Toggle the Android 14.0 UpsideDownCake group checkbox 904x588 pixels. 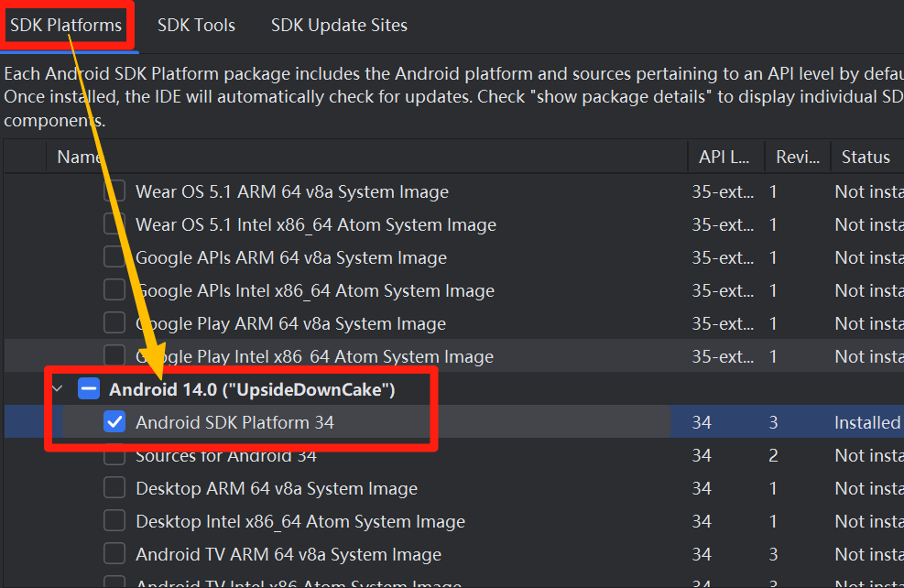click(x=89, y=389)
